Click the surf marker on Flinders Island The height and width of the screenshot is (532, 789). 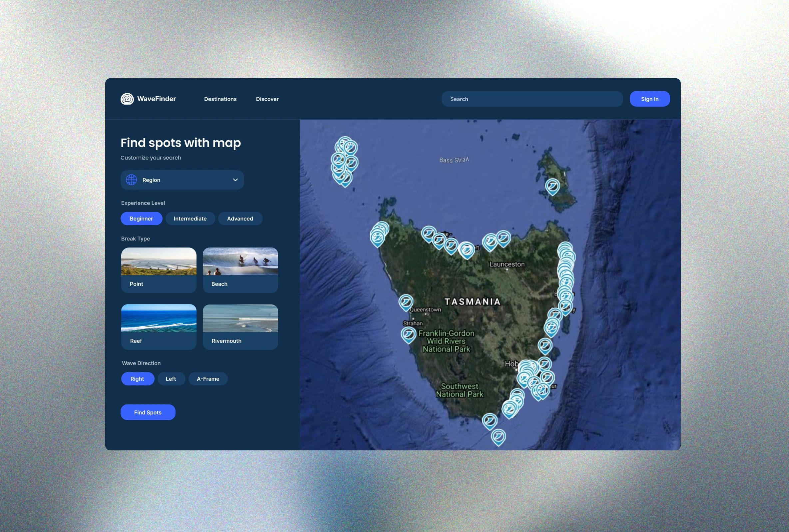[x=552, y=186]
